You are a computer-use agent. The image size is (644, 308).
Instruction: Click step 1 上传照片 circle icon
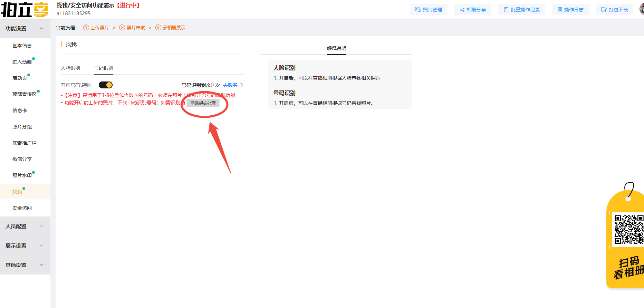[86, 28]
